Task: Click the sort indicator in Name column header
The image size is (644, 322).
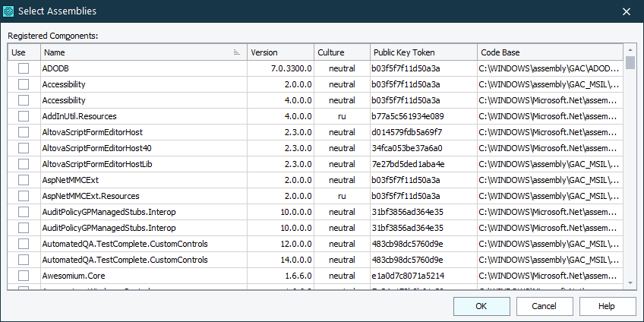Action: (237, 52)
